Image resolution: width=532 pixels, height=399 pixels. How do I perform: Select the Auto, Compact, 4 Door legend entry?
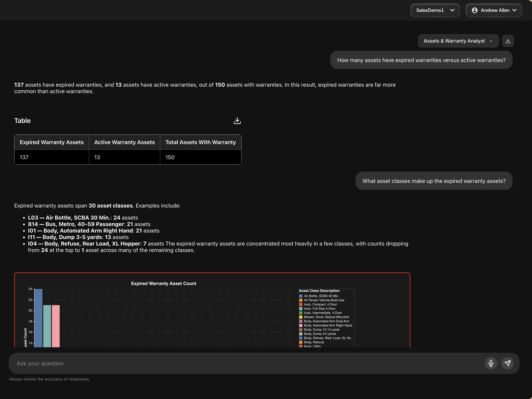point(318,304)
